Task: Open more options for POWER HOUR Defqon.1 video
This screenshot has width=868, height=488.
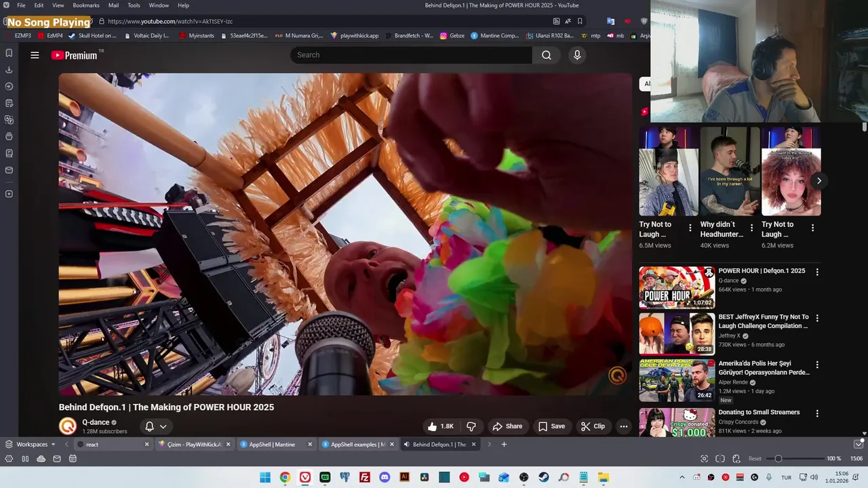Action: pos(816,272)
